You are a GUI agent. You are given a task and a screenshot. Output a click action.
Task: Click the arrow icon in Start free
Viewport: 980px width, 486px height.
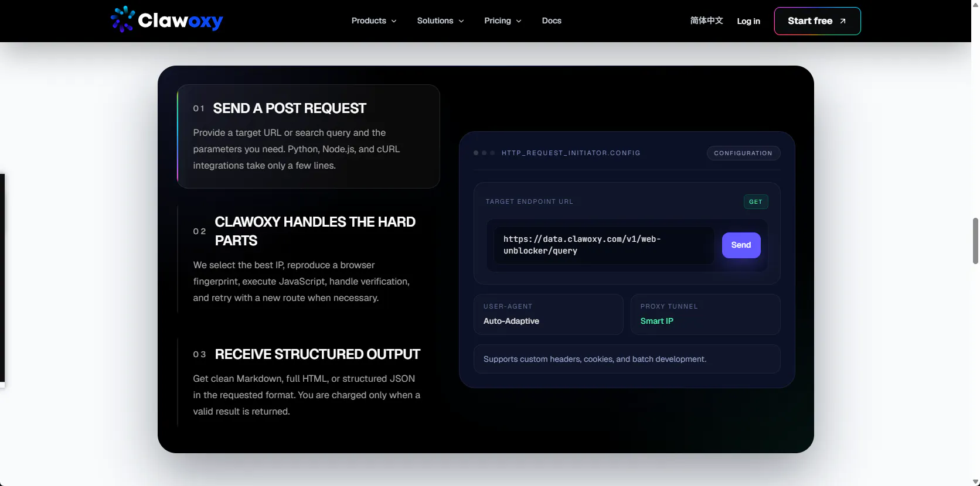[843, 21]
